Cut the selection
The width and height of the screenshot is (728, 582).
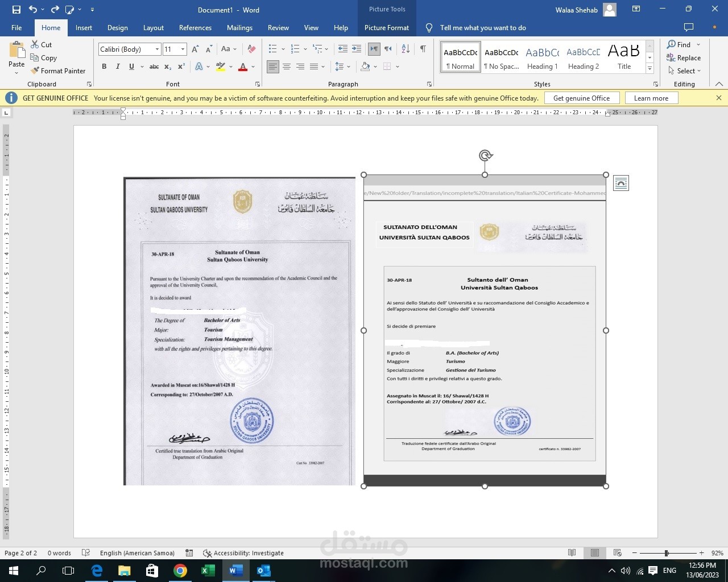coord(40,44)
